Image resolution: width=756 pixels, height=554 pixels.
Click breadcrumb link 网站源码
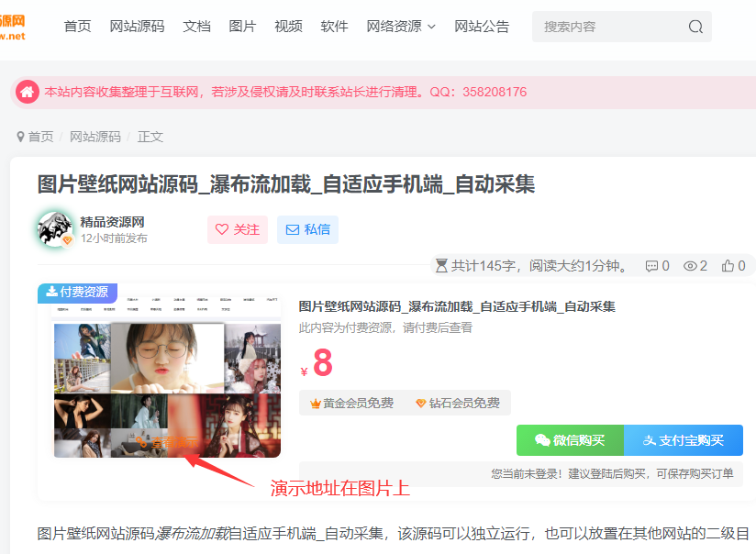pos(95,137)
